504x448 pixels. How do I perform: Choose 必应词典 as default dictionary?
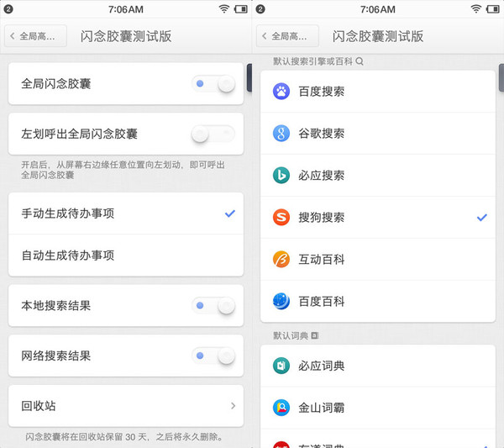[378, 366]
